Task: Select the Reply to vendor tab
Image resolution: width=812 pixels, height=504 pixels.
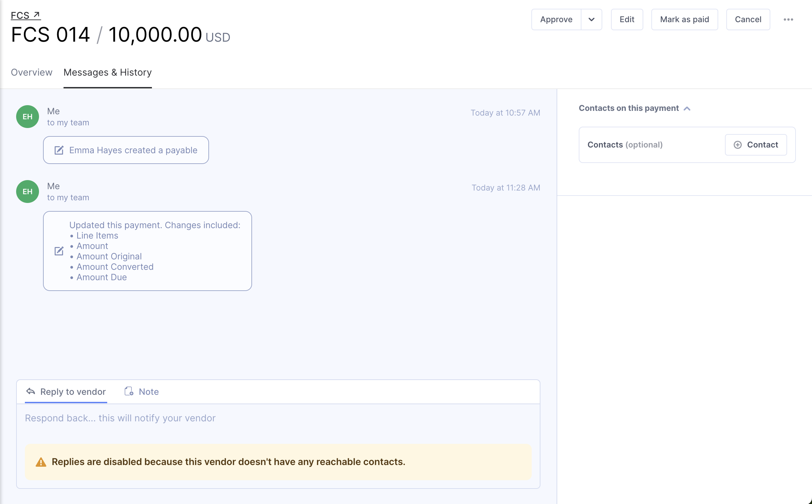Action: [66, 392]
